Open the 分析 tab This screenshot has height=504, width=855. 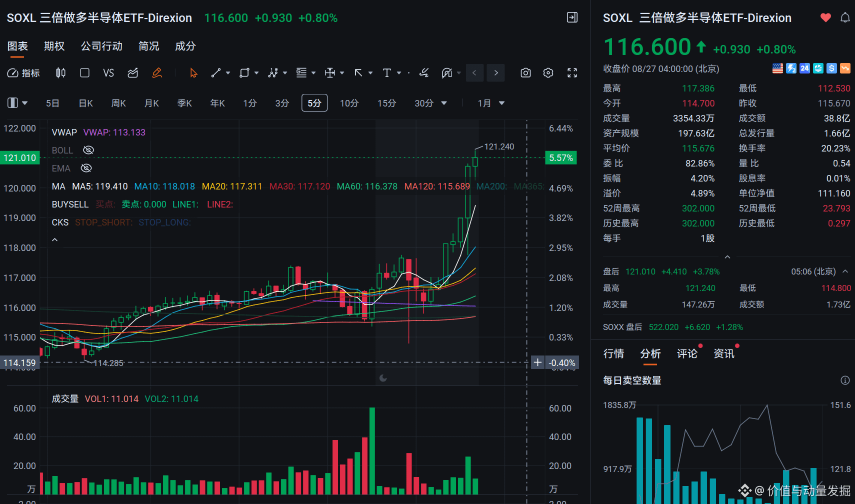pyautogui.click(x=650, y=353)
